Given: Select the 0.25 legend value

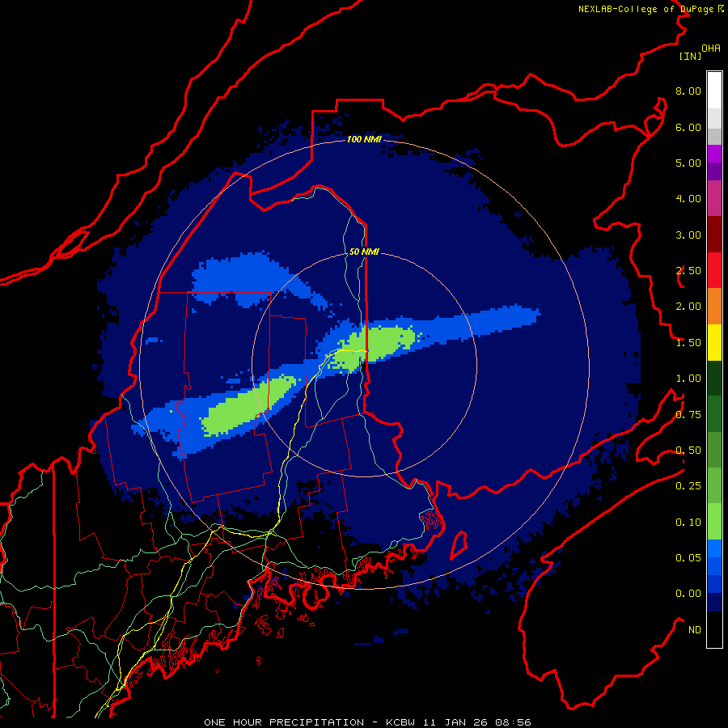Looking at the screenshot, I should click(x=688, y=486).
